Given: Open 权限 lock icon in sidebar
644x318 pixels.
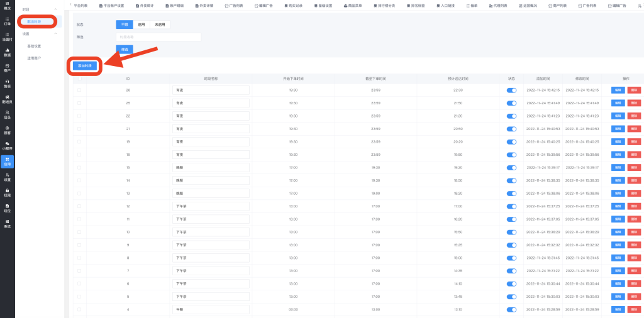Looking at the screenshot, I should click(x=7, y=192).
